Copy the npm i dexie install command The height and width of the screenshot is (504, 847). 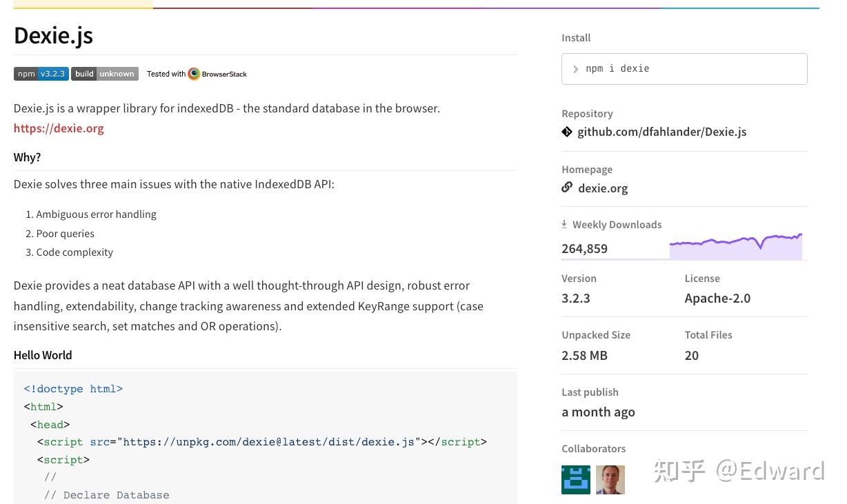coord(617,69)
